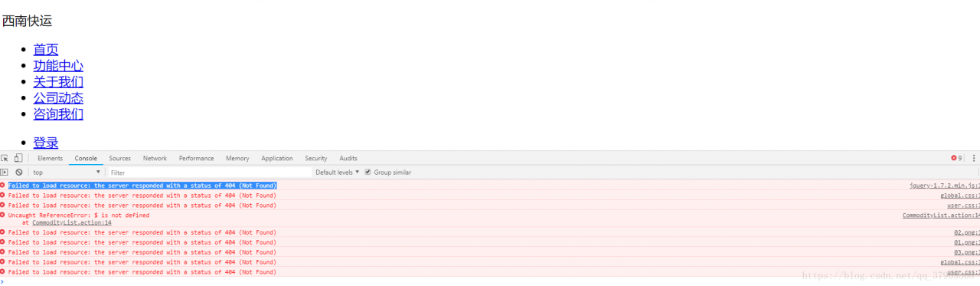Focus the console Filter input field
980x286 pixels.
(x=210, y=173)
